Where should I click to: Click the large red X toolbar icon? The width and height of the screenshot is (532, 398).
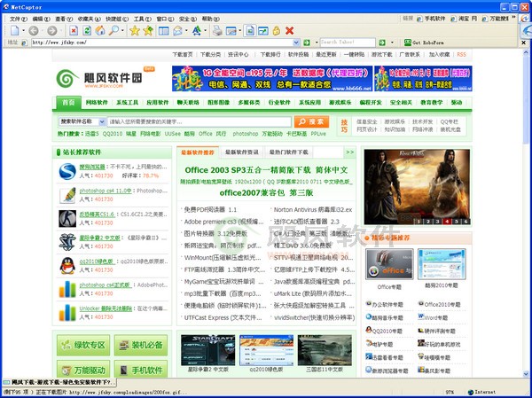tap(289, 31)
